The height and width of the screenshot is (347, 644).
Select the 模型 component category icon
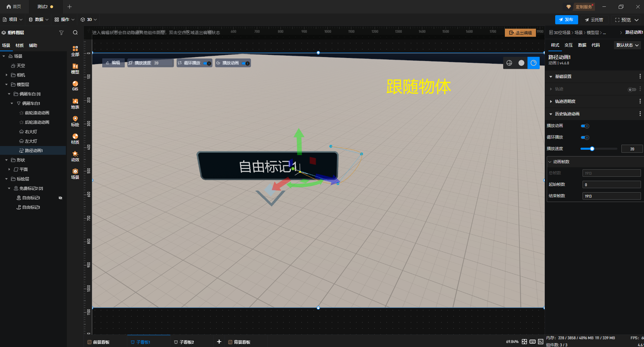75,68
